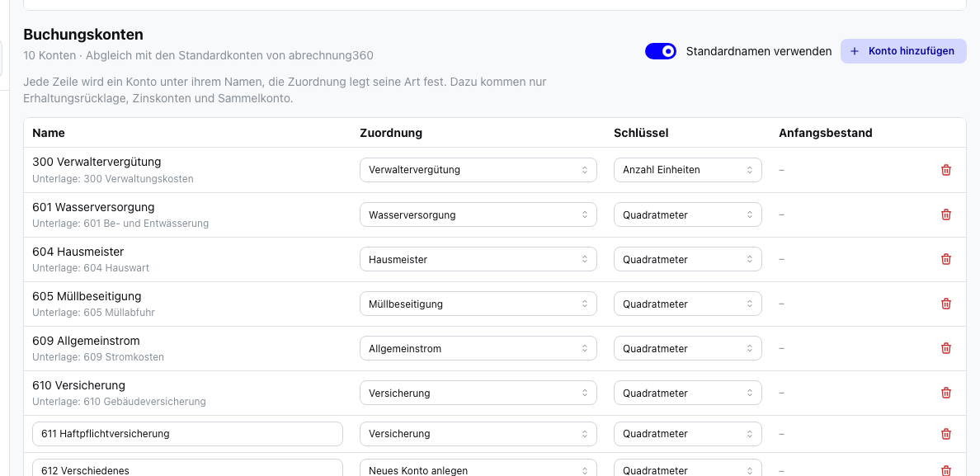Open Zuordnung dropdown for 609 Allgemeinstrom
This screenshot has width=980, height=476.
click(478, 349)
